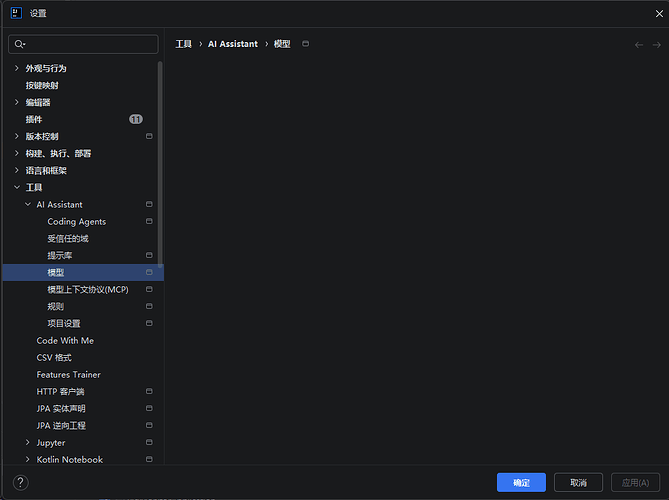Open JPA 逆向工程 settings
This screenshot has width=669, height=500.
(61, 426)
